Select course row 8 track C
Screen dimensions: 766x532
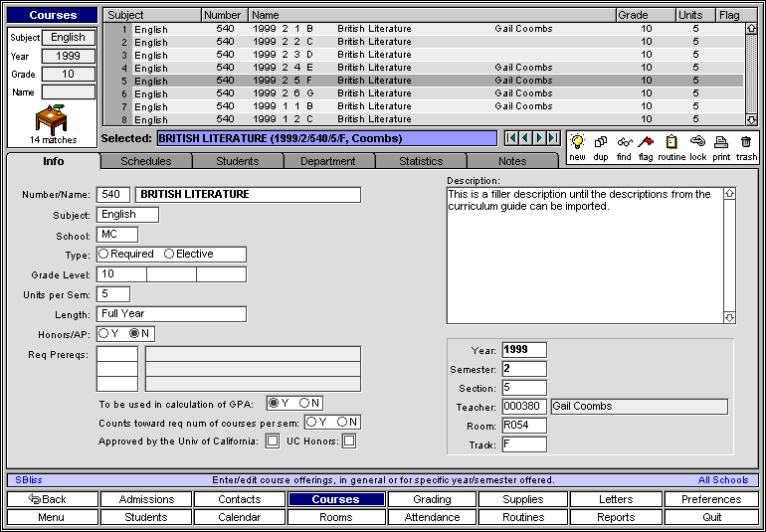click(x=423, y=119)
